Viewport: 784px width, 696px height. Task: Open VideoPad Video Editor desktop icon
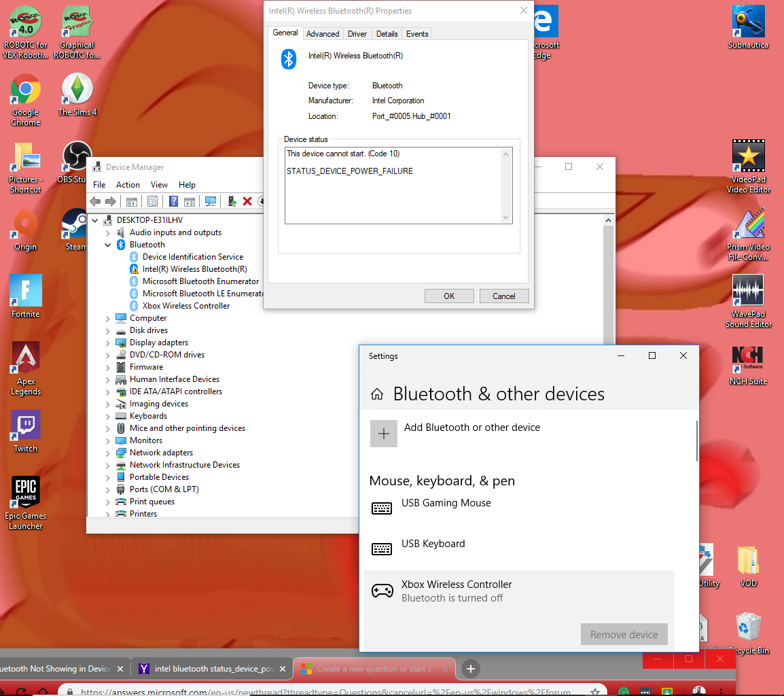point(748,167)
